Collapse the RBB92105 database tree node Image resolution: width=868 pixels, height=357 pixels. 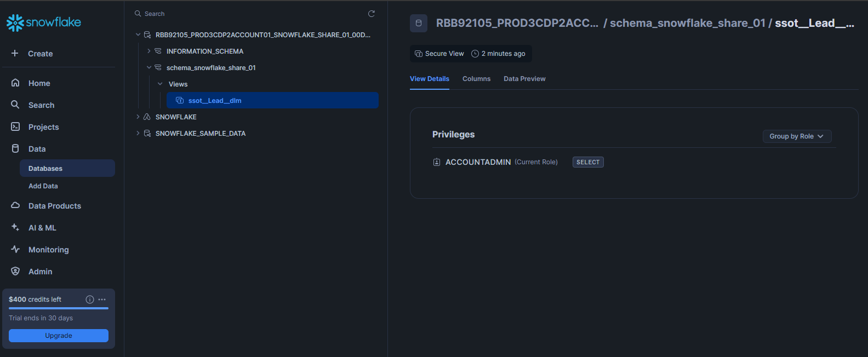138,34
